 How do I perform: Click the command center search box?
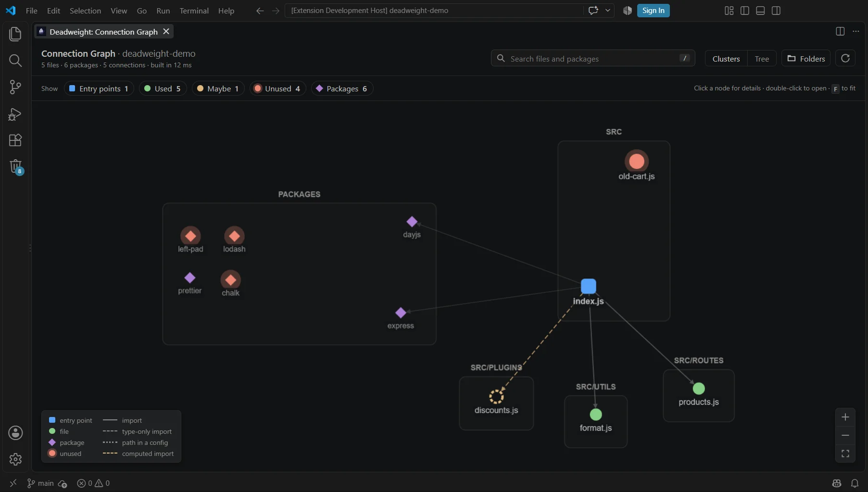tap(434, 11)
